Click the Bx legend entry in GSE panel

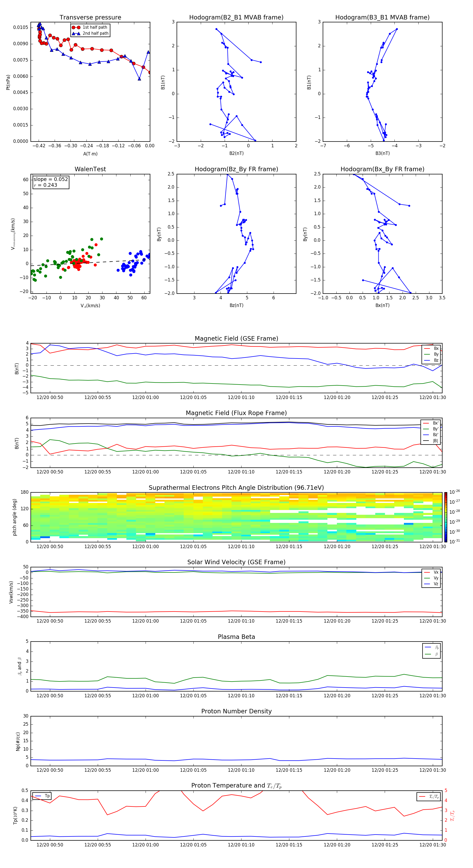pyautogui.click(x=431, y=349)
